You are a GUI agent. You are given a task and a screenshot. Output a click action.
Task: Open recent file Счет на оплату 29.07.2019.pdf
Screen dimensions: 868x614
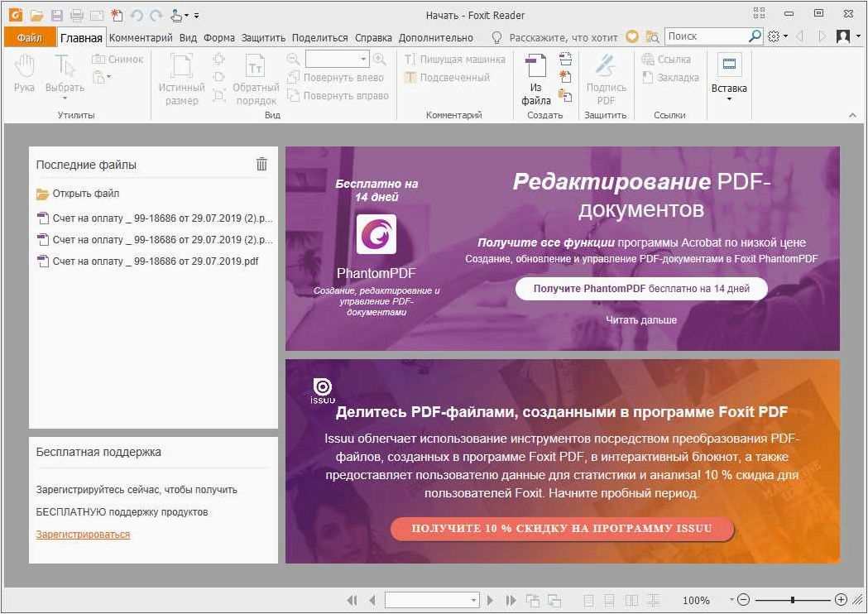click(x=147, y=261)
